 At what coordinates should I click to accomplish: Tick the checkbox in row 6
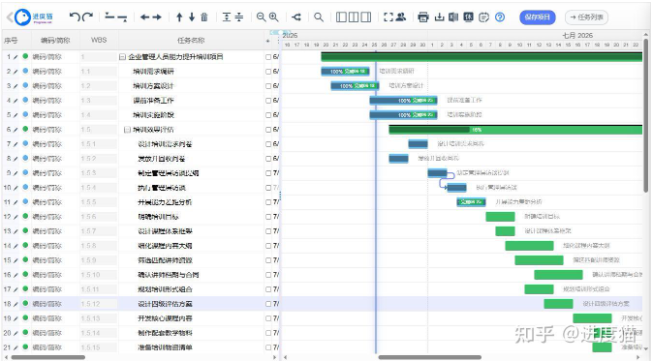268,130
